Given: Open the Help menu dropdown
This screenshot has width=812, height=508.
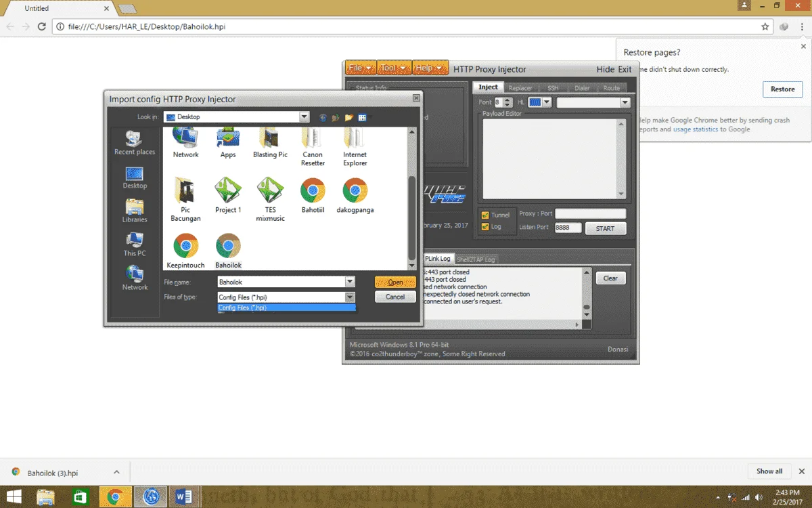Looking at the screenshot, I should [429, 68].
